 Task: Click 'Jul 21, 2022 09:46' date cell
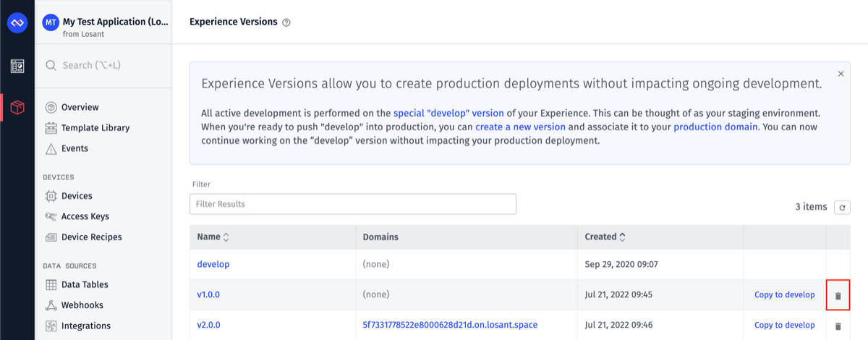(620, 326)
